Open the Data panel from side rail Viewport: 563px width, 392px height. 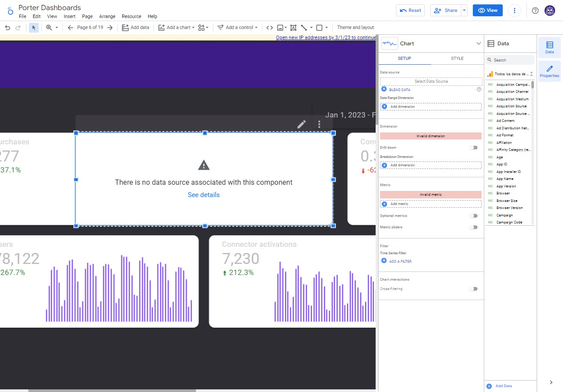549,48
